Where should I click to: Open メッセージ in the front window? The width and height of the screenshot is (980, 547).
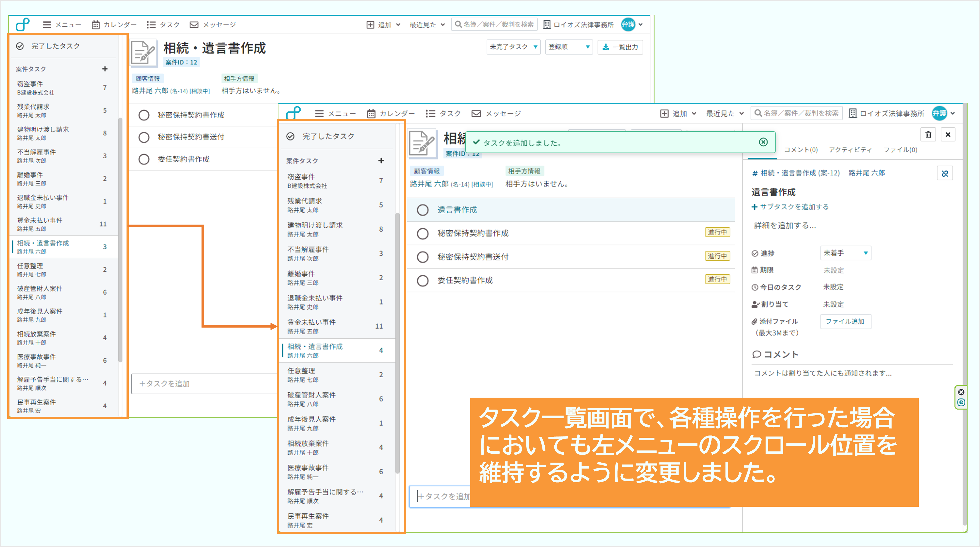[496, 113]
